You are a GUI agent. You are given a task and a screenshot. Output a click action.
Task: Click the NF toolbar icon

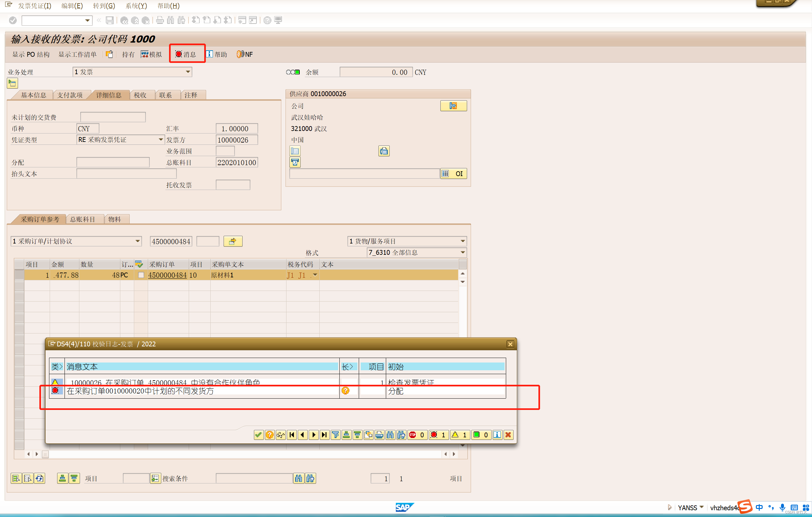point(240,54)
